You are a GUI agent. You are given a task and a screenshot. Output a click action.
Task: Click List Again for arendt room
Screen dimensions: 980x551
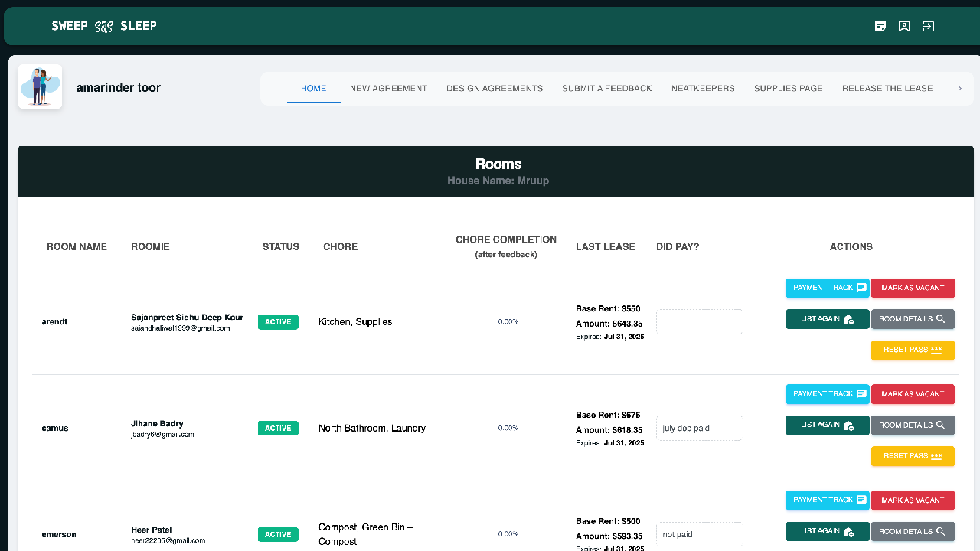[828, 319]
